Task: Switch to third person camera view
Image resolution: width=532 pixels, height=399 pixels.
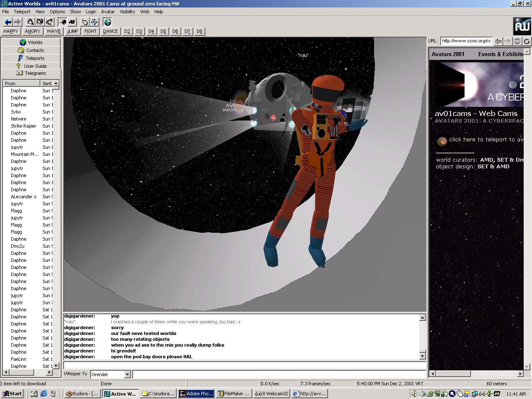Action: point(72,22)
